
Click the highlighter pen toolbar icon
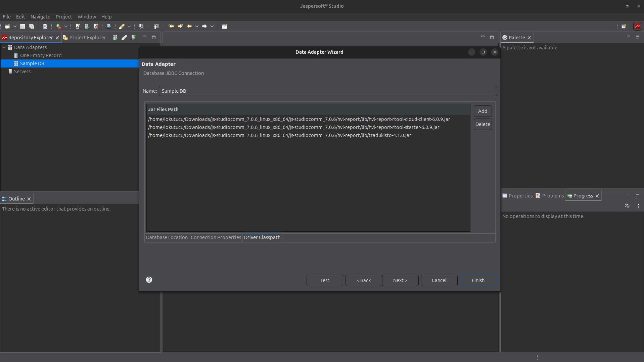point(122,26)
